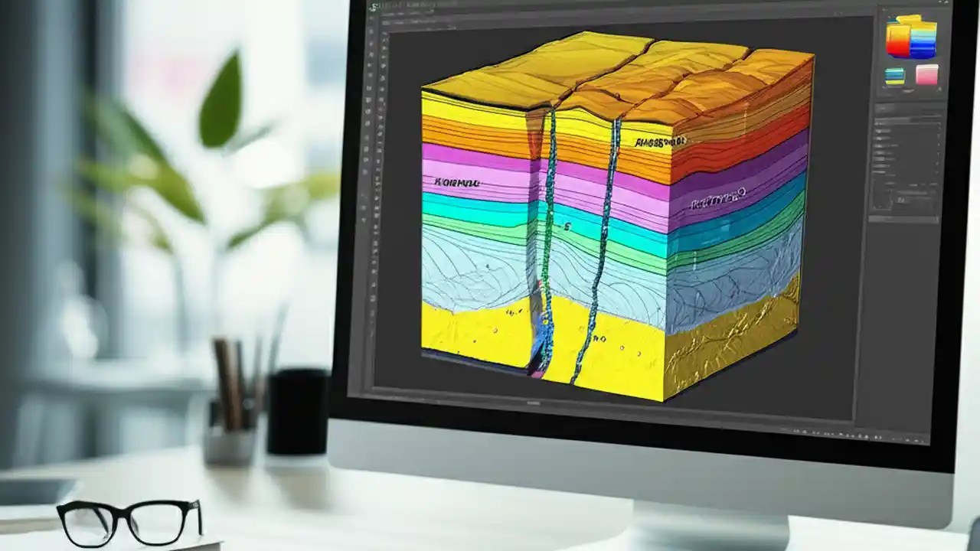
Task: Toggle visibility of the second layer row
Action: [878, 132]
